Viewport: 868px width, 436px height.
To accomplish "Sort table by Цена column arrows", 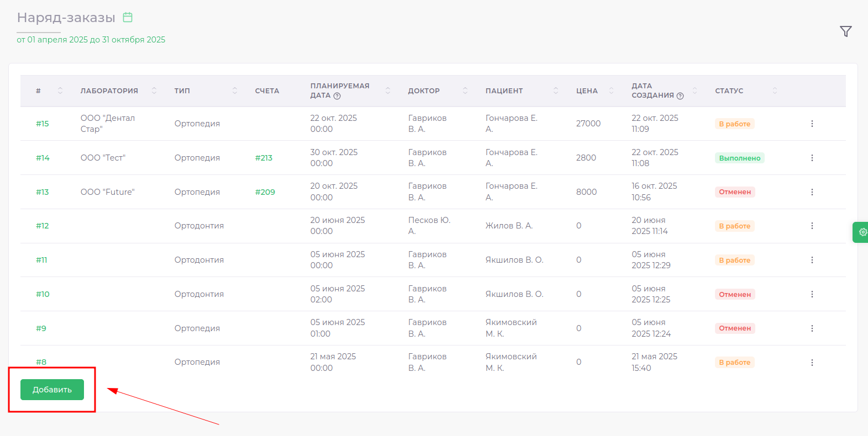I will pos(611,91).
